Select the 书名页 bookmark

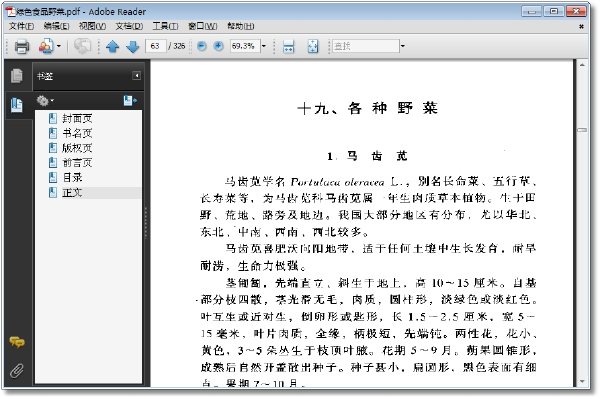point(77,133)
